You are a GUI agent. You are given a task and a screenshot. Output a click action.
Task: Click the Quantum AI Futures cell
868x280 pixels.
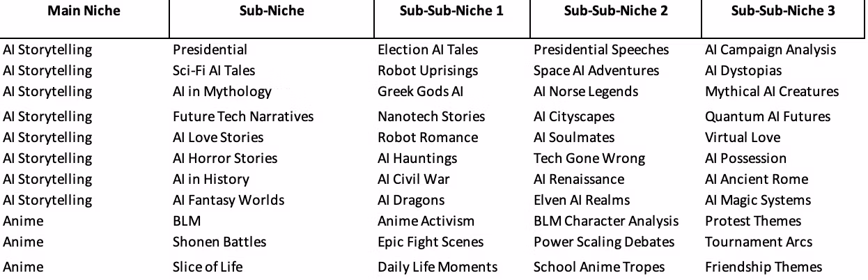768,117
